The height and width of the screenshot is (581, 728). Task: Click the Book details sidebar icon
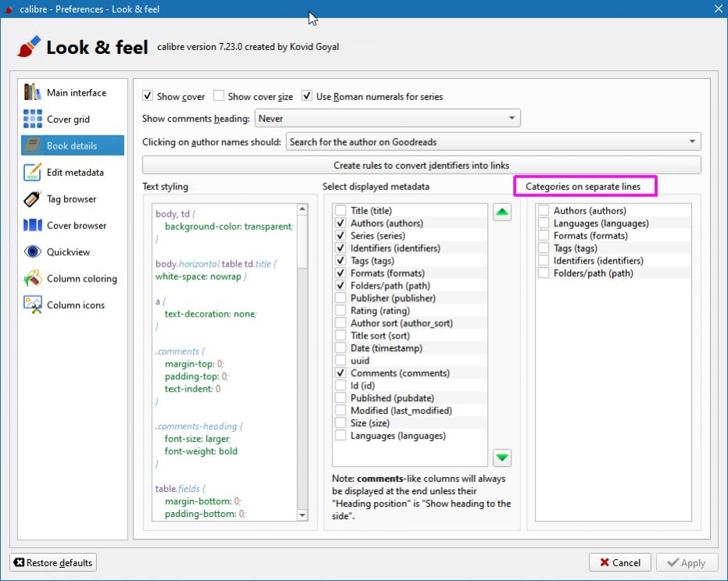point(32,145)
